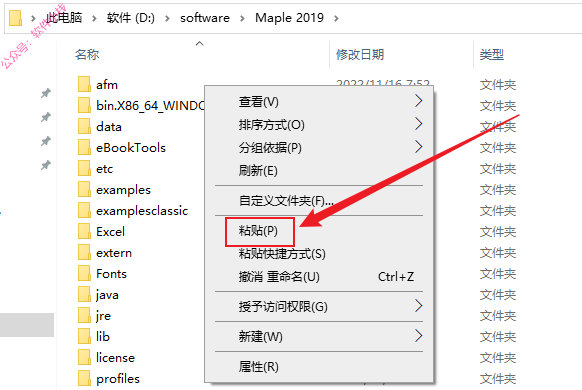Click the profiles folder icon
This screenshot has width=582, height=390.
(x=84, y=378)
